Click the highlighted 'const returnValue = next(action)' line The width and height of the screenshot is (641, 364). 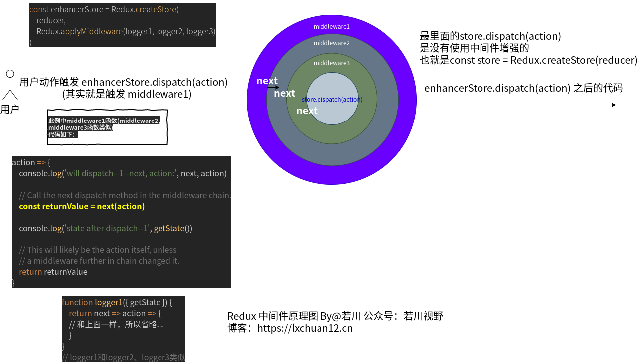[82, 206]
